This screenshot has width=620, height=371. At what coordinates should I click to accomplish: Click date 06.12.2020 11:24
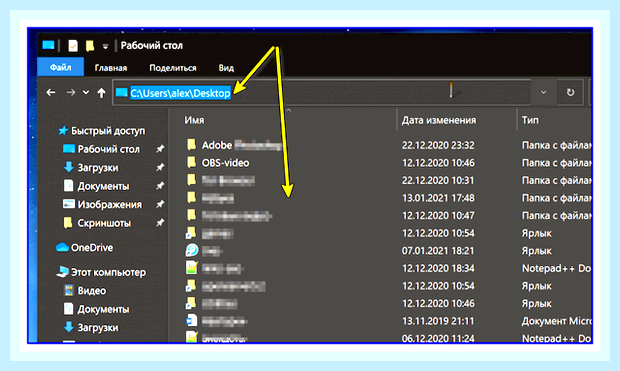pyautogui.click(x=438, y=339)
